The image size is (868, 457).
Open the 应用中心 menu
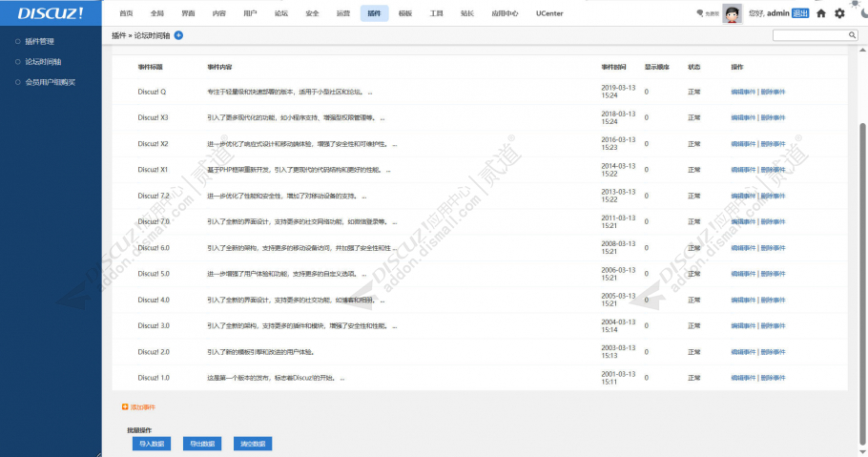505,13
